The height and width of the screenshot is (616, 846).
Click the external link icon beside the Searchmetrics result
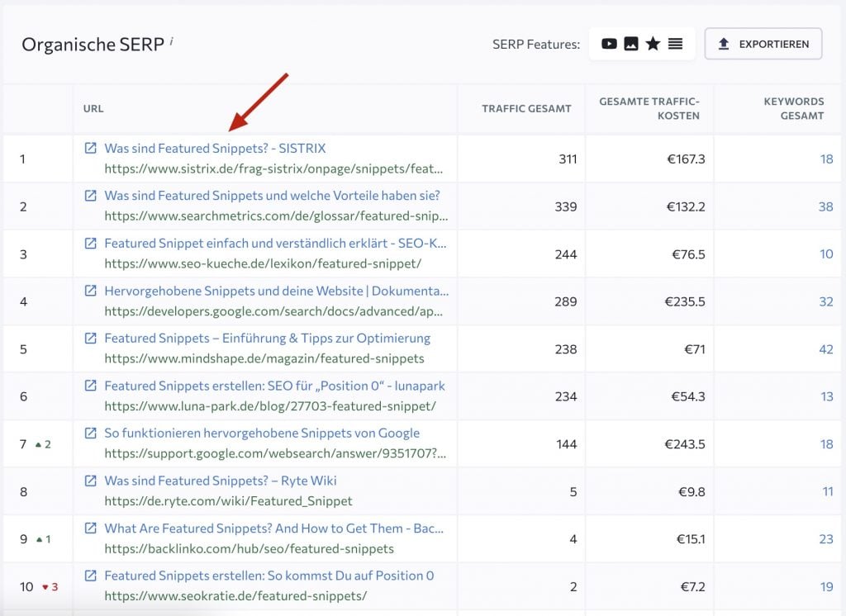click(x=91, y=196)
